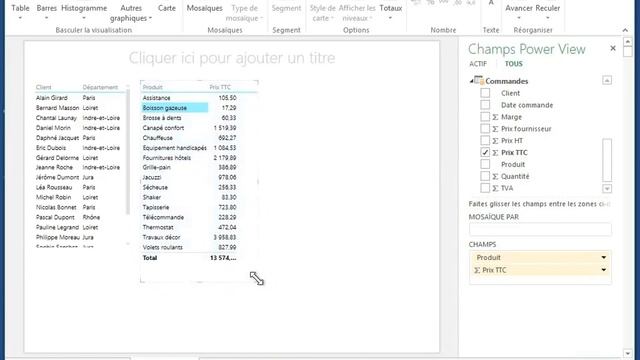Check the Date commande field checkbox
The height and width of the screenshot is (360, 640).
point(485,105)
